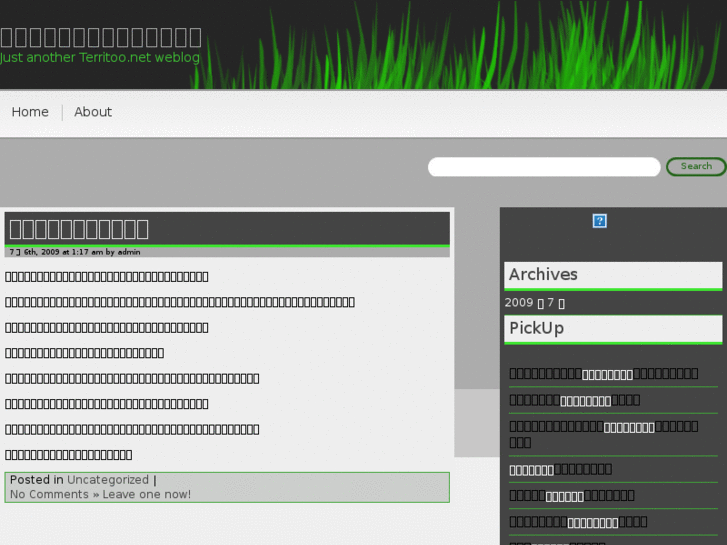Click the green Search button

tap(696, 167)
